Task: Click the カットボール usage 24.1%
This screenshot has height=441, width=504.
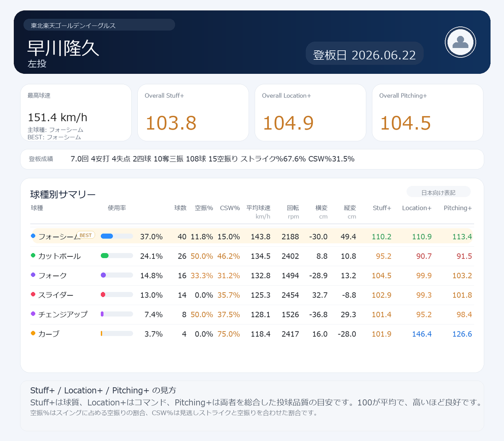Action: click(151, 256)
